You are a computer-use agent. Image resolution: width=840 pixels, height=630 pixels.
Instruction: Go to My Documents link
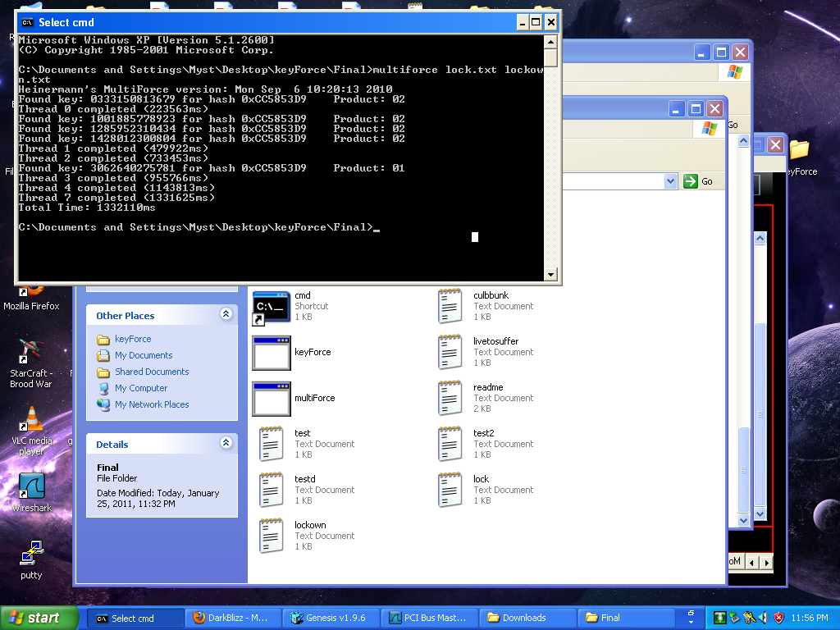(144, 355)
